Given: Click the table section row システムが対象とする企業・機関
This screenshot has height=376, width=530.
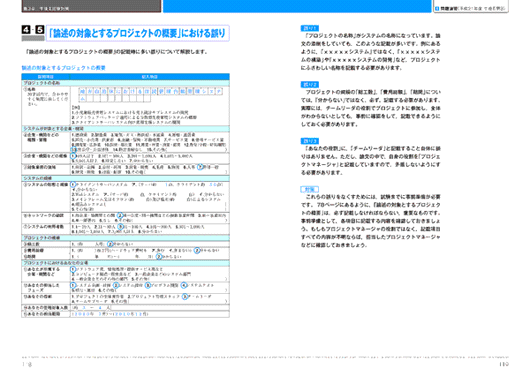Looking at the screenshot, I should (x=125, y=129).
